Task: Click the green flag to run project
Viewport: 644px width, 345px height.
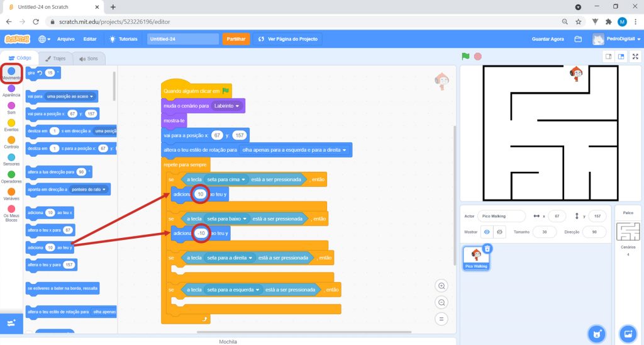Action: (x=465, y=56)
